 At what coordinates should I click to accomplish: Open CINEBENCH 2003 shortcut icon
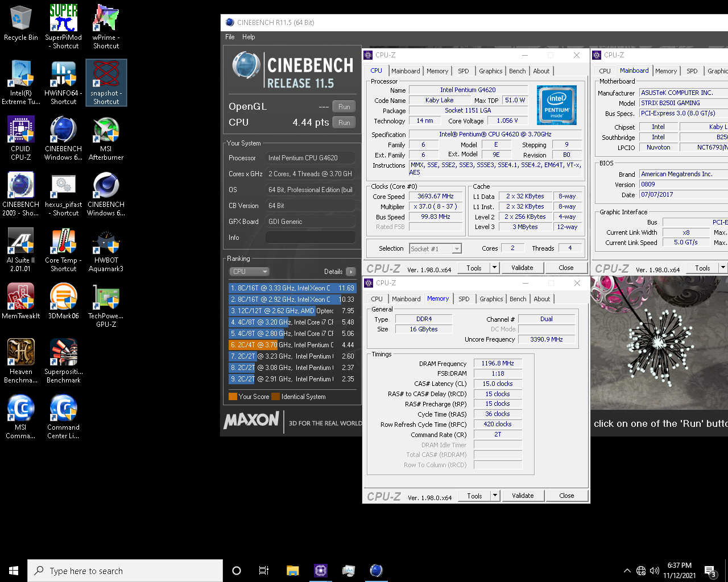tap(21, 194)
